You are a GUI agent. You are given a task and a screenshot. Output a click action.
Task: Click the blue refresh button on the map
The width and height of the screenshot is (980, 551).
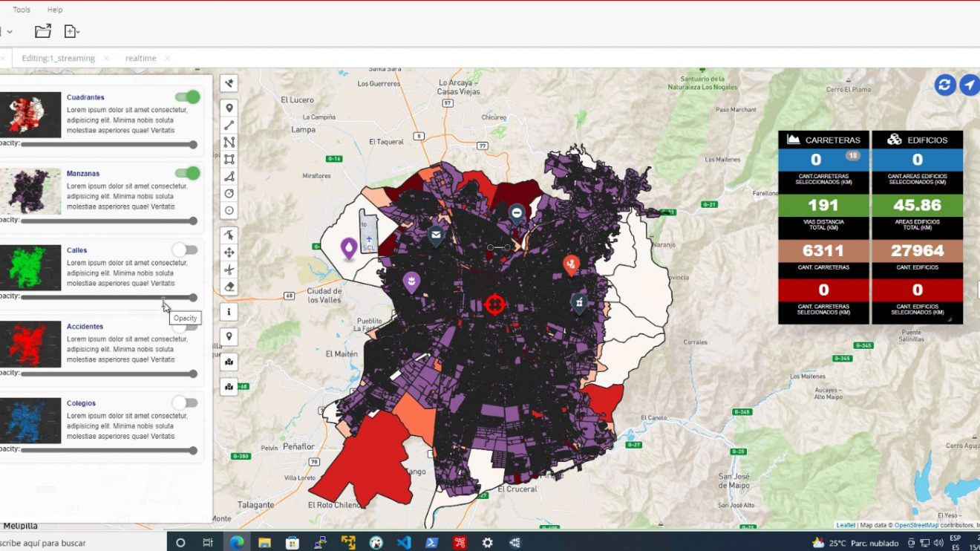[x=945, y=85]
